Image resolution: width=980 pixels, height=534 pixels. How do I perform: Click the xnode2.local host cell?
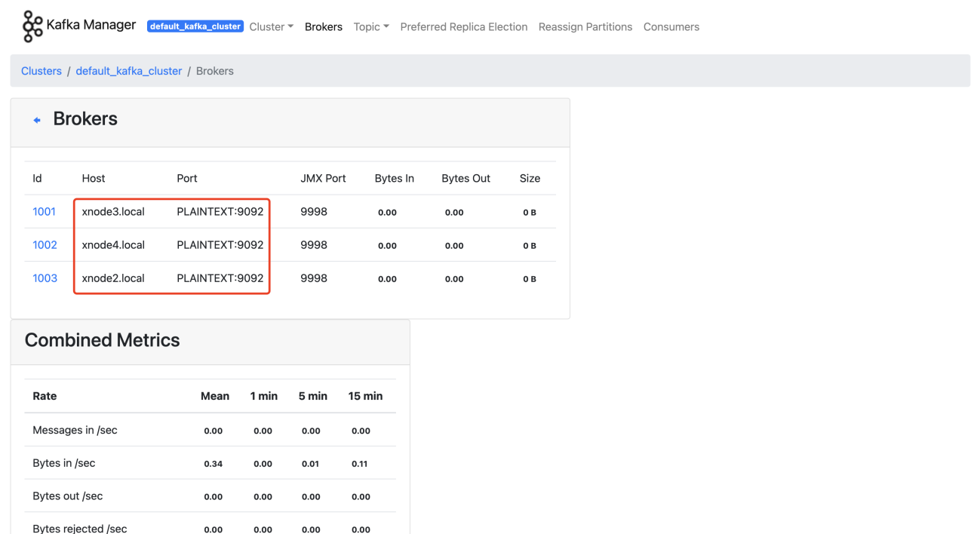113,278
